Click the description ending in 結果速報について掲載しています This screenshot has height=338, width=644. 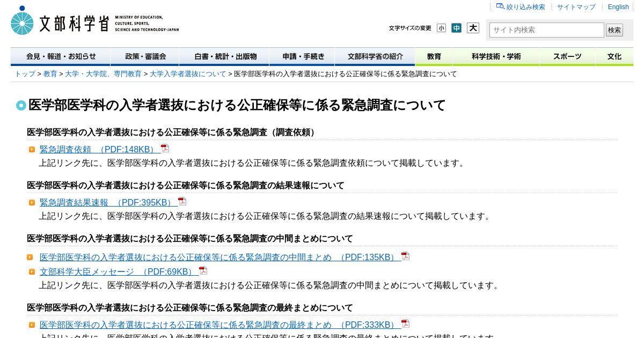266,216
